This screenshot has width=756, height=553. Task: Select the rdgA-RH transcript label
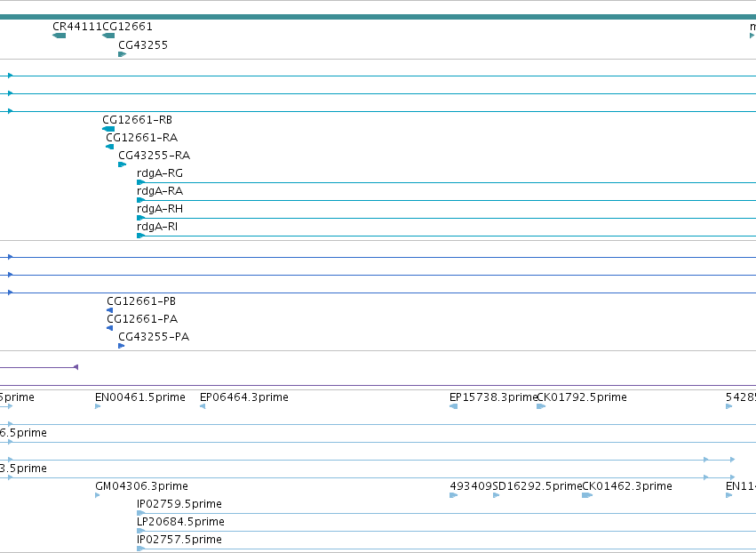point(160,209)
